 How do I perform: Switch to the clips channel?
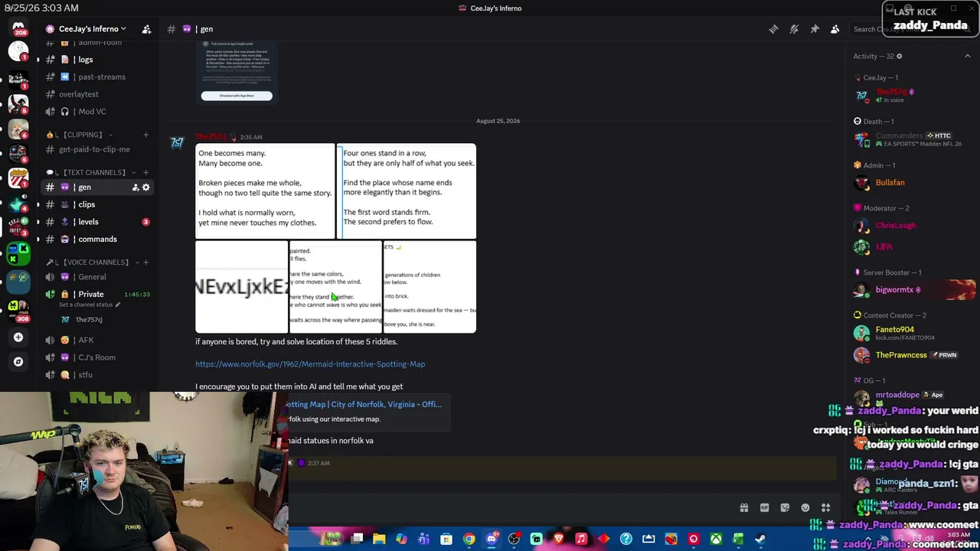point(97,204)
